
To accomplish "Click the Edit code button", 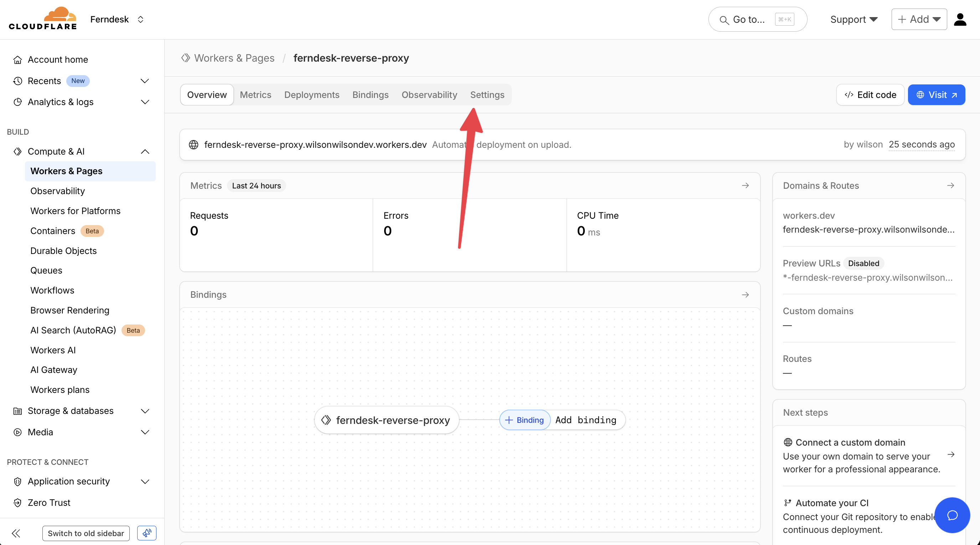I will click(x=870, y=95).
